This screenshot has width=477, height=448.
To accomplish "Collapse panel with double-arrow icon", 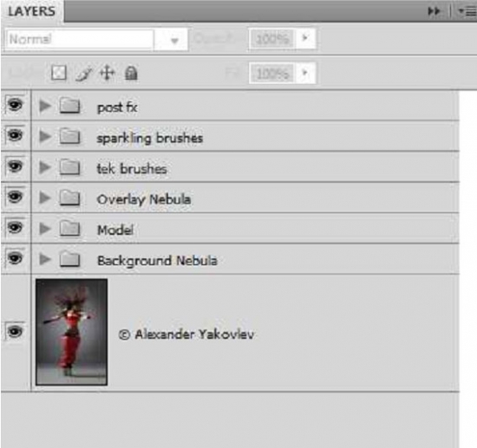I will point(434,11).
